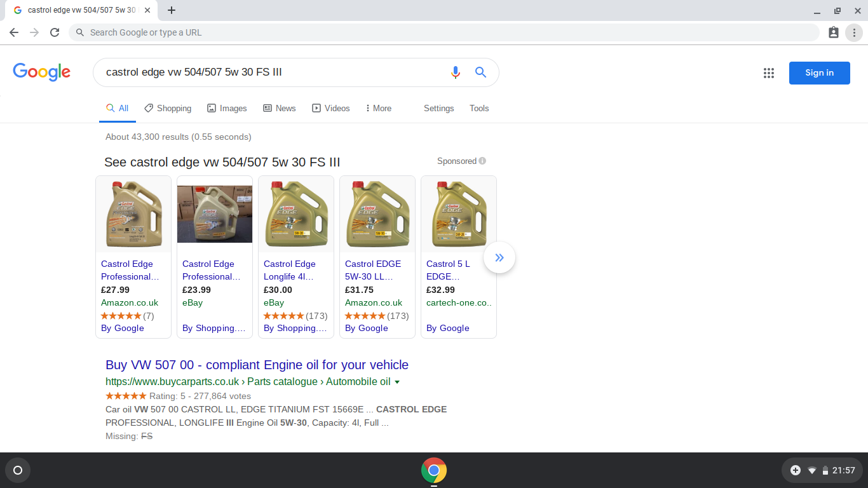Viewport: 868px width, 488px height.
Task: Click By Shopping link under £23.99 item
Action: (x=214, y=328)
